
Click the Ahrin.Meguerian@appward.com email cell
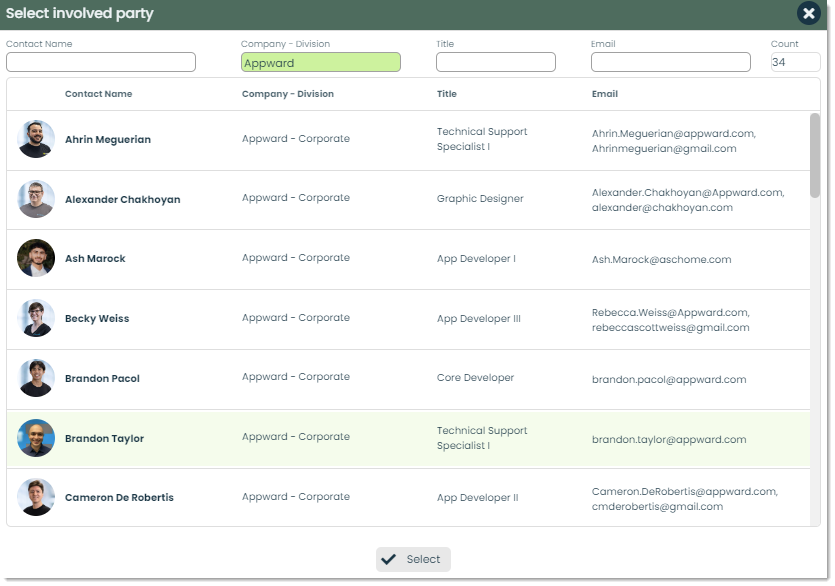[x=674, y=141]
